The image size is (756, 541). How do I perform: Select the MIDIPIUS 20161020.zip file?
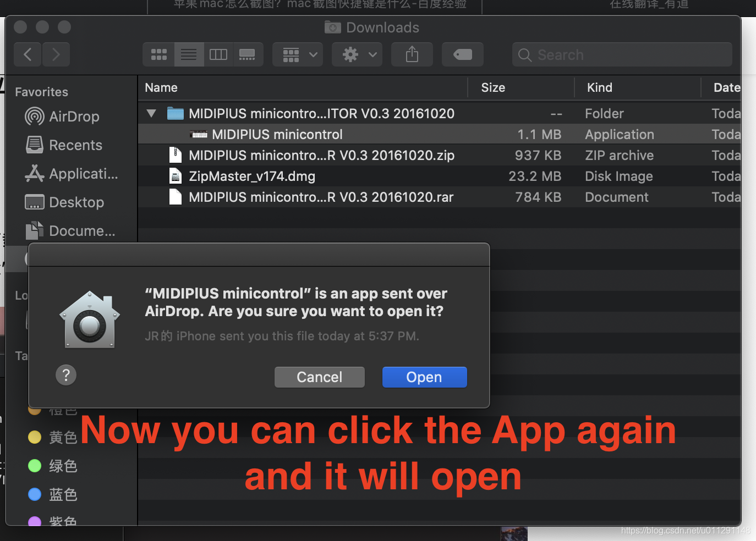[x=439, y=155]
